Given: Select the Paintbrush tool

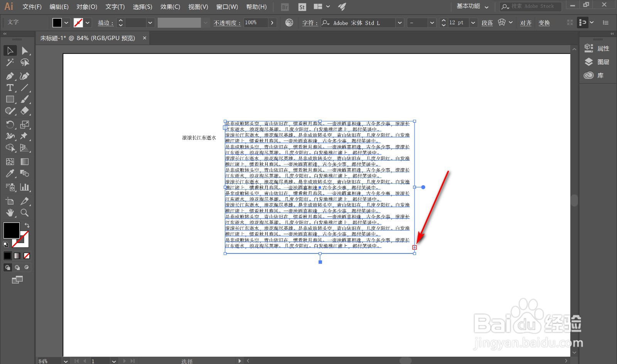Looking at the screenshot, I should coord(25,99).
